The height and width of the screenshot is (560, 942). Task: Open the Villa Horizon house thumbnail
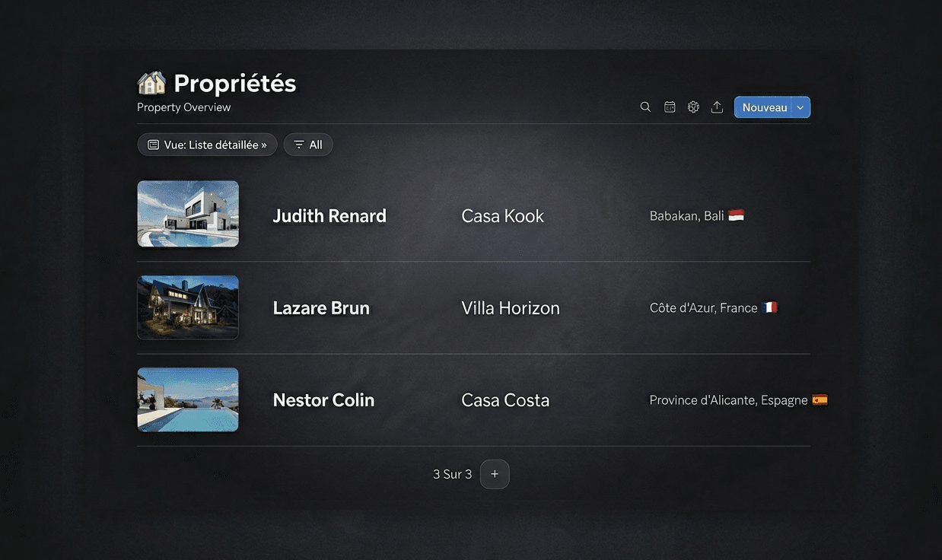click(188, 307)
